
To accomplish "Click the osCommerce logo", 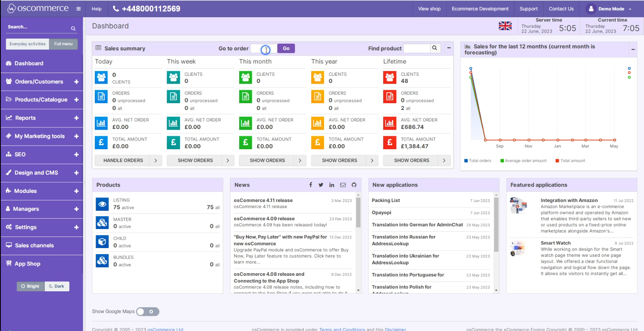I will point(38,8).
